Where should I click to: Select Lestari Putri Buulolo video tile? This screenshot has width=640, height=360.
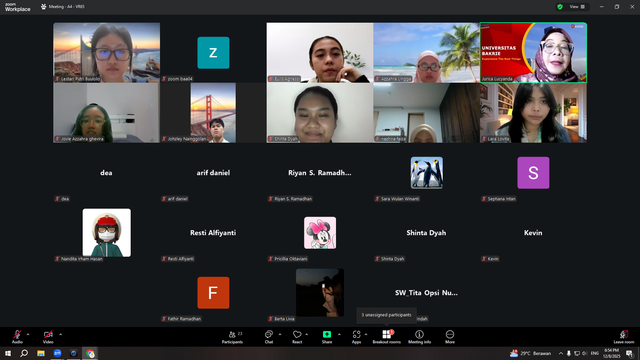[107, 53]
